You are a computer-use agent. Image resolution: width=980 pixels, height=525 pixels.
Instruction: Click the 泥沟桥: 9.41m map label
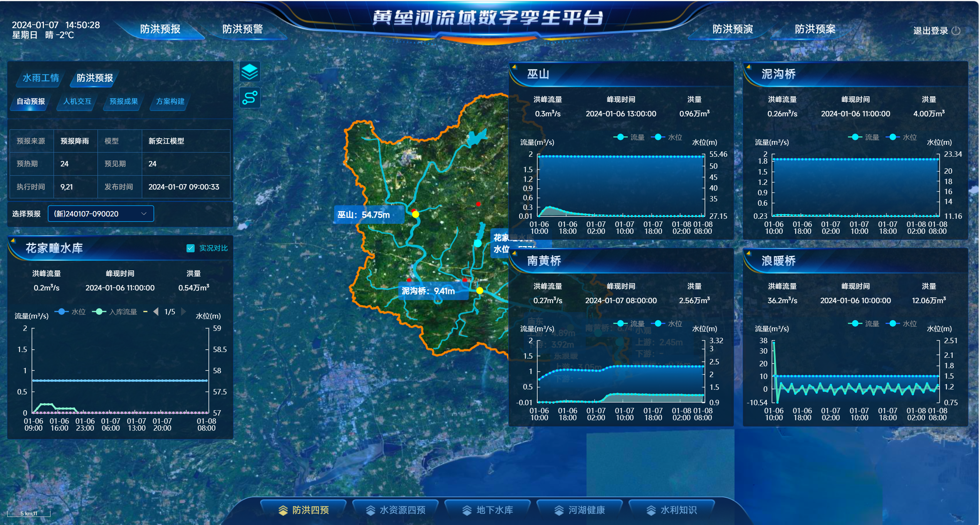click(x=428, y=291)
